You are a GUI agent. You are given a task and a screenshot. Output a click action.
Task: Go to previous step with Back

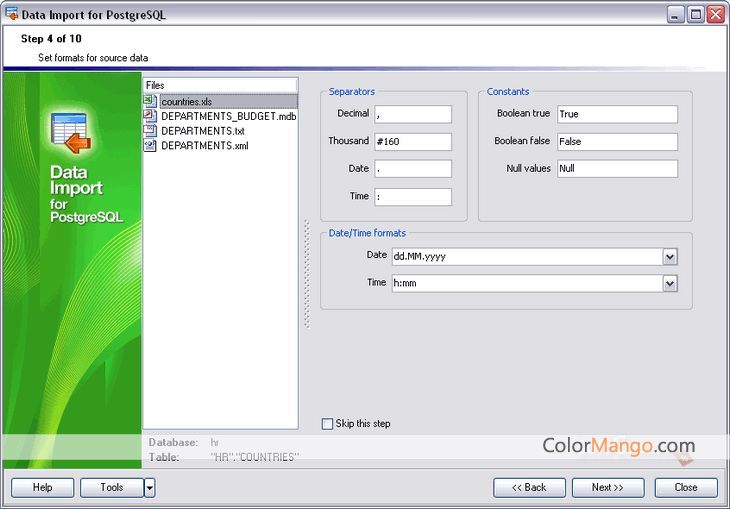529,488
